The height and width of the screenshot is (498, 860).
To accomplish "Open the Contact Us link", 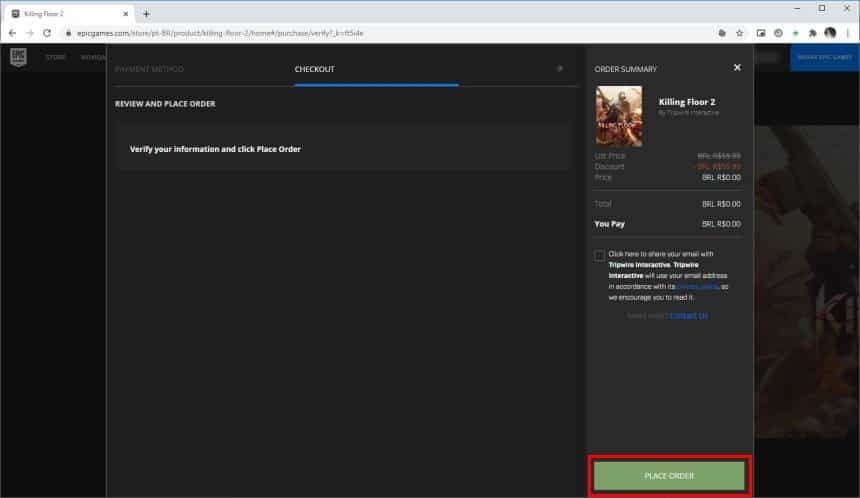I will click(688, 316).
